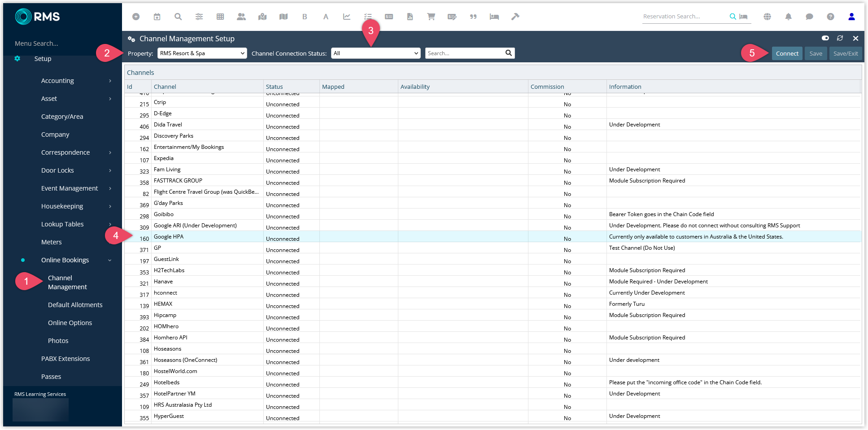Open the user profile icon
868x430 pixels.
[x=851, y=17]
